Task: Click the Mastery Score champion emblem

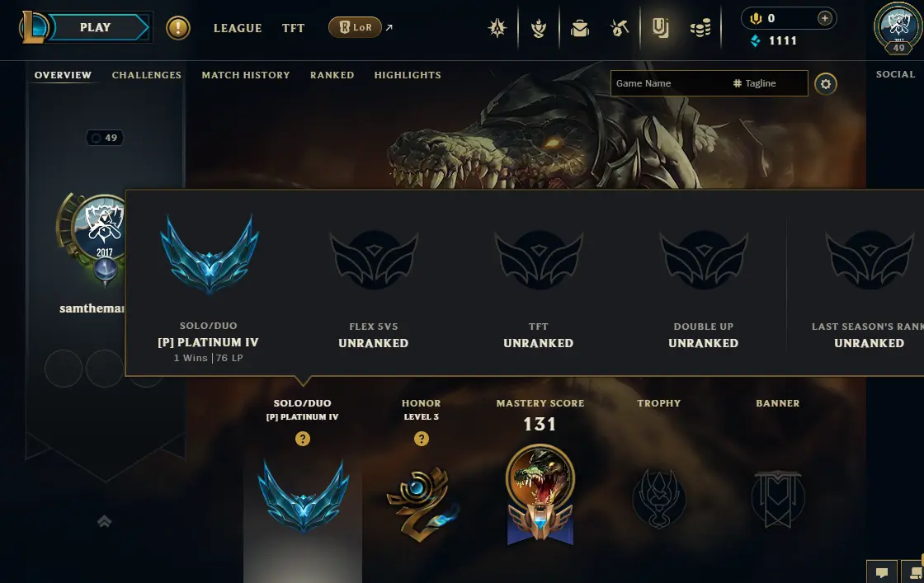Action: 540,493
